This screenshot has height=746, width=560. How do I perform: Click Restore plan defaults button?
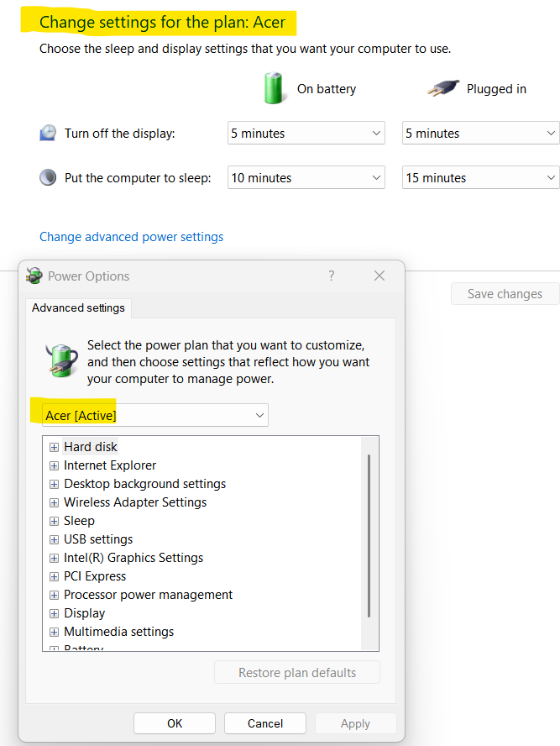pyautogui.click(x=297, y=673)
